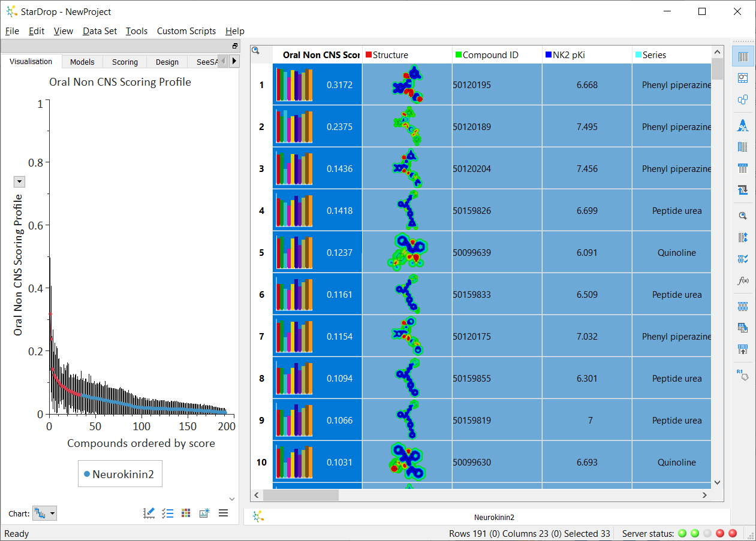Image resolution: width=756 pixels, height=541 pixels.
Task: Switch to the SeeSAR tab
Action: point(203,62)
